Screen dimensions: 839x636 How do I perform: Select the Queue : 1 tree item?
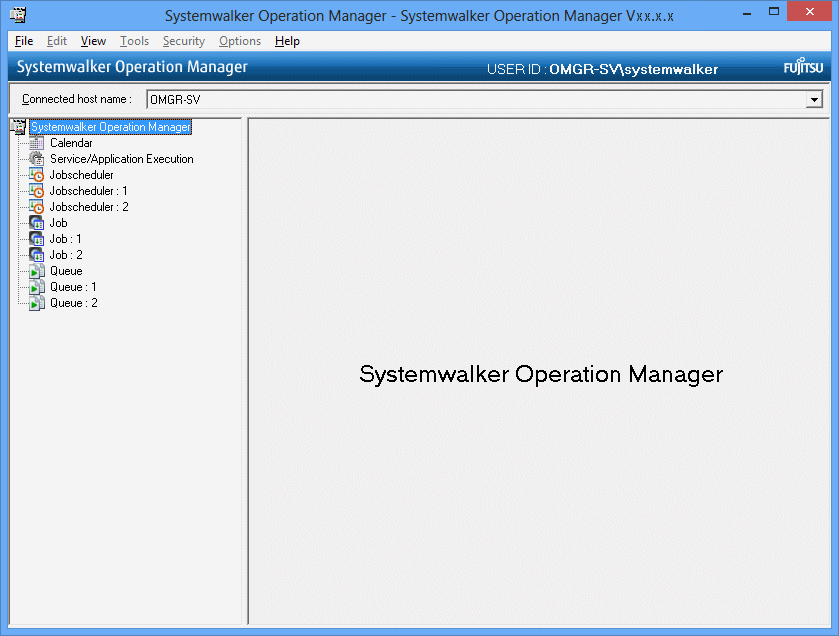point(73,287)
